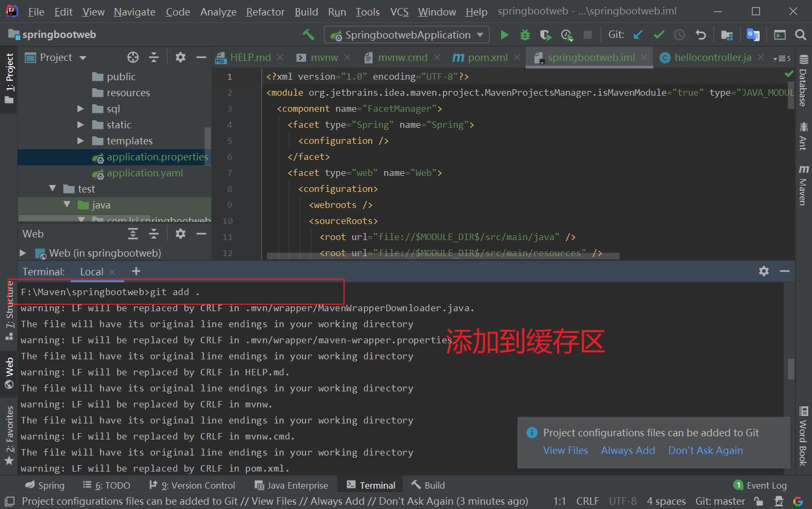Open the 9: Version Control tool window
This screenshot has height=509, width=812.
point(192,485)
